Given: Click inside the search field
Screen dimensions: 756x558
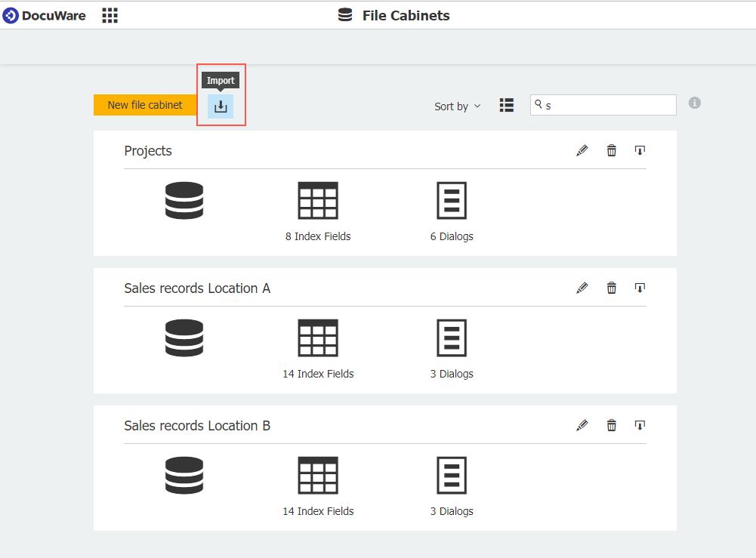Looking at the screenshot, I should 603,104.
